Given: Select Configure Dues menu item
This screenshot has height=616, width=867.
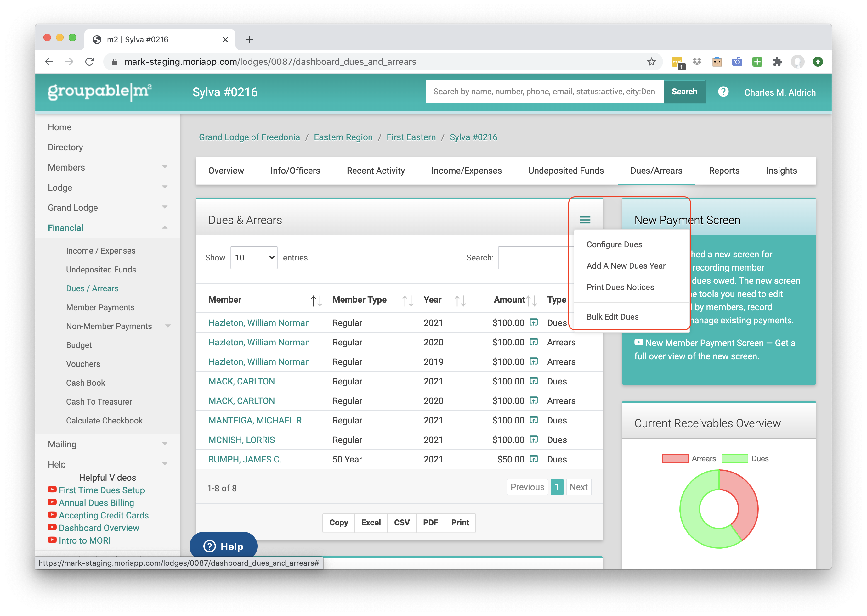Looking at the screenshot, I should [614, 244].
